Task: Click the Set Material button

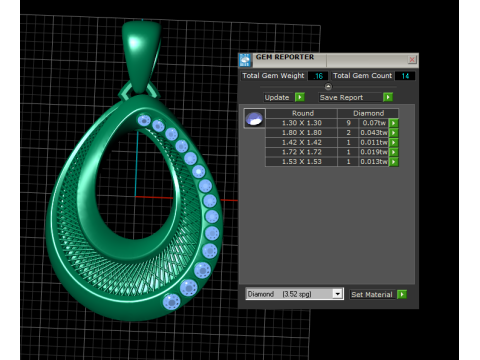Action: [372, 294]
